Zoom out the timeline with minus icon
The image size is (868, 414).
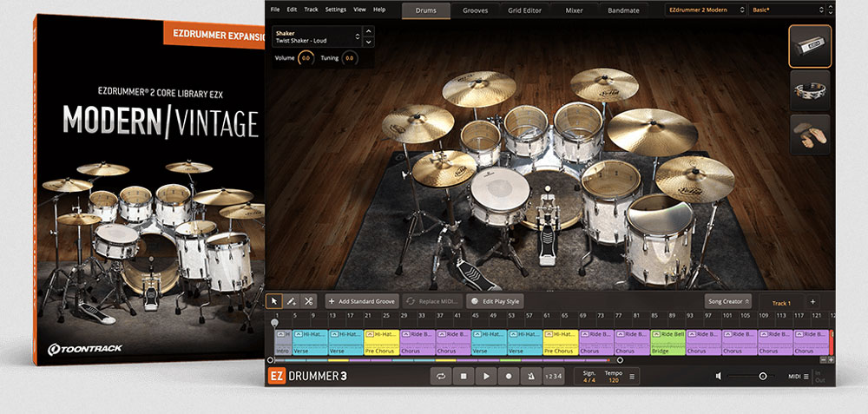[x=823, y=360]
